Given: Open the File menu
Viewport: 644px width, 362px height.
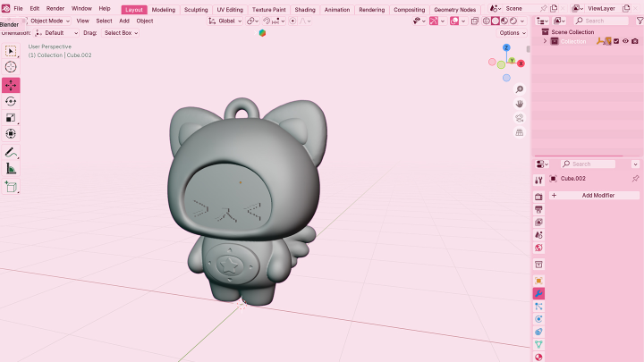Looking at the screenshot, I should 19,8.
